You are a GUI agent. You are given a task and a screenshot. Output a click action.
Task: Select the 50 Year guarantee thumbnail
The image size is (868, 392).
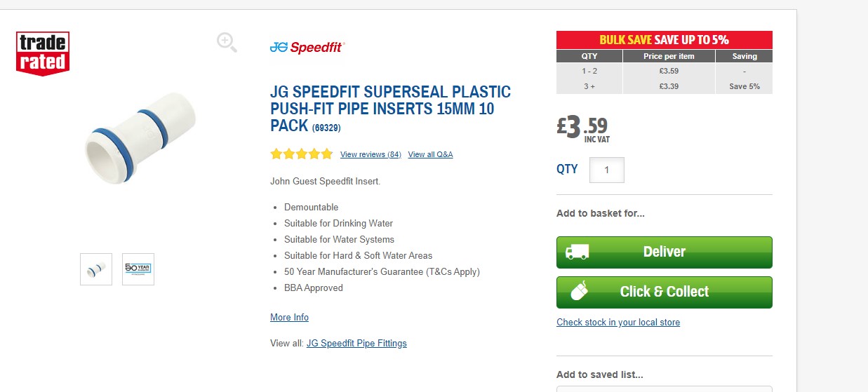(x=138, y=269)
